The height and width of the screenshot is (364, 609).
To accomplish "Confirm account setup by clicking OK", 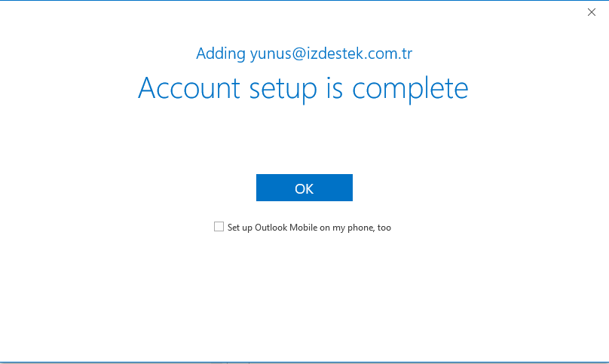I will (304, 188).
